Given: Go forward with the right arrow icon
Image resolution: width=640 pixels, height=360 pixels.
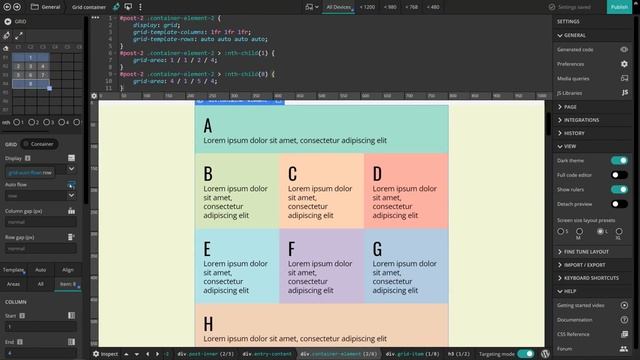Looking at the screenshot, I should tap(17, 7).
